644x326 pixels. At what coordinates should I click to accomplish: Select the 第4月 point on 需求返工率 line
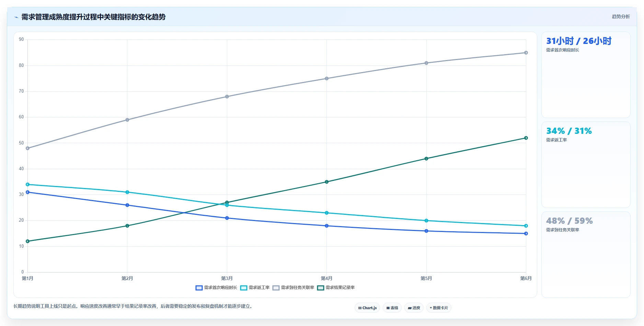point(326,213)
